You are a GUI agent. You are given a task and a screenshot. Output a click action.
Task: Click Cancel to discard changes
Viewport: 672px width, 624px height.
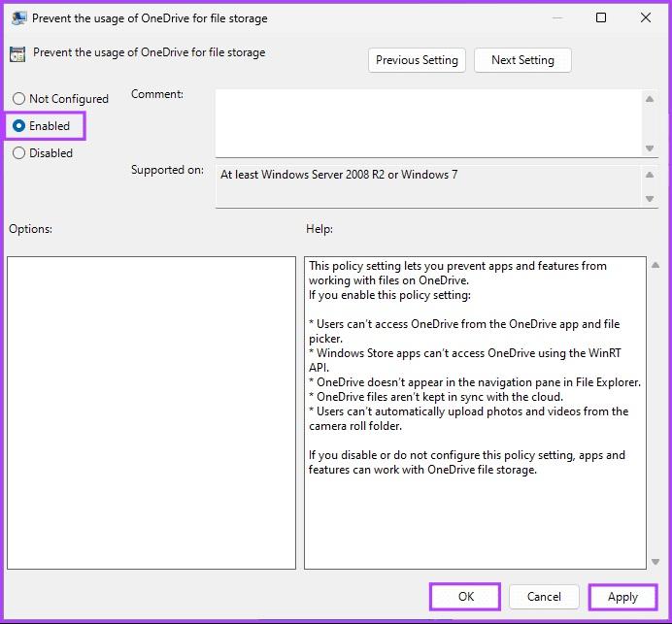pos(544,597)
